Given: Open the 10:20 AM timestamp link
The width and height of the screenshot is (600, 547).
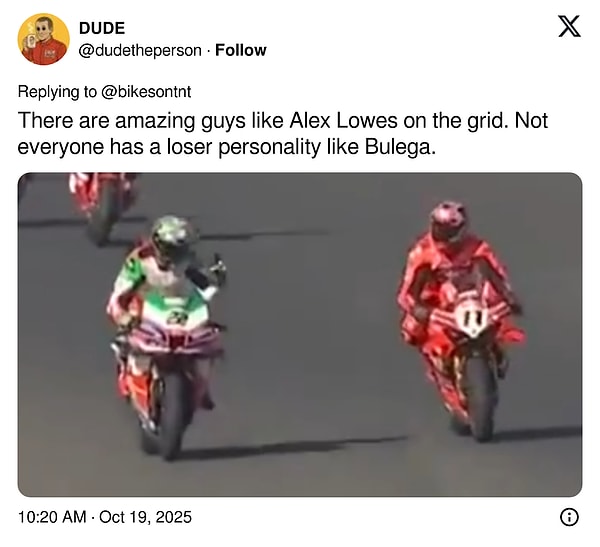Looking at the screenshot, I should (x=52, y=517).
